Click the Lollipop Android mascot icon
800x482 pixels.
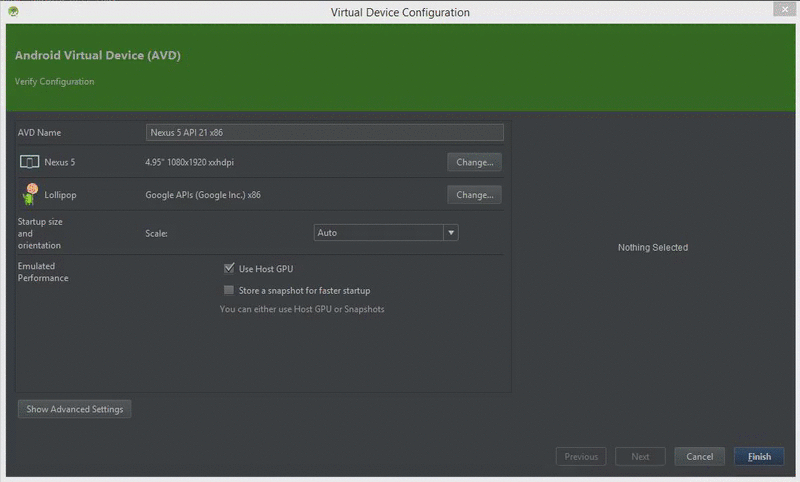pyautogui.click(x=31, y=194)
